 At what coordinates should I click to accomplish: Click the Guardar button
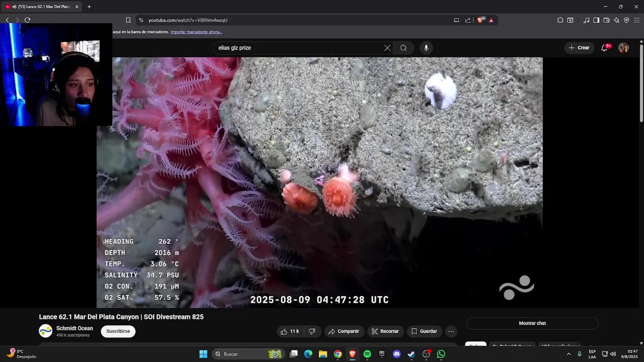tap(424, 331)
